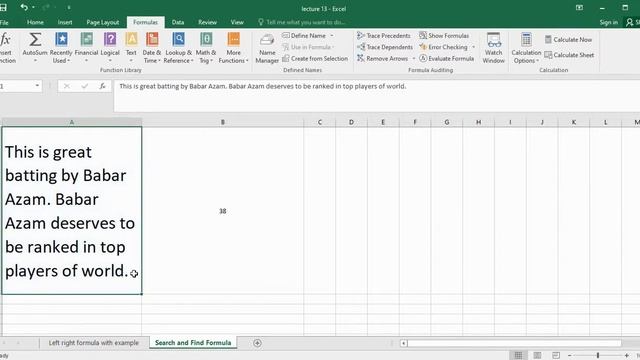Click the horizontal scrollbar left arrow
This screenshot has width=640, height=360.
pos(403,343)
